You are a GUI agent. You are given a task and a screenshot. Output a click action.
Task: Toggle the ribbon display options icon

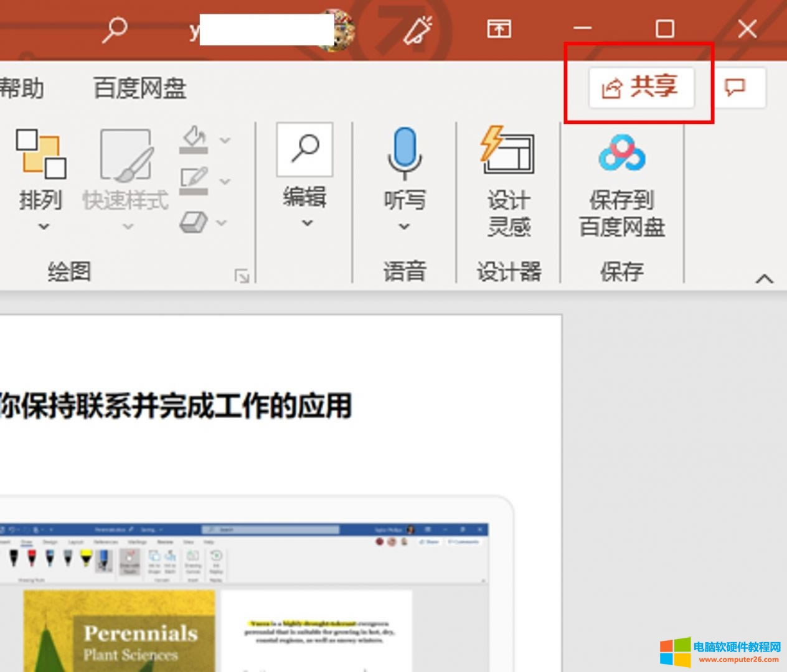[499, 29]
